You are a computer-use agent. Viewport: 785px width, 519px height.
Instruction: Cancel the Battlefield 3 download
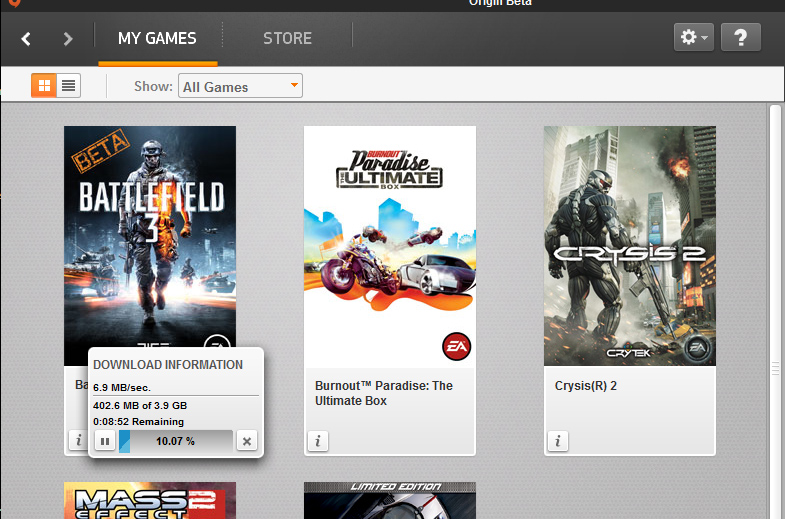pyautogui.click(x=248, y=441)
